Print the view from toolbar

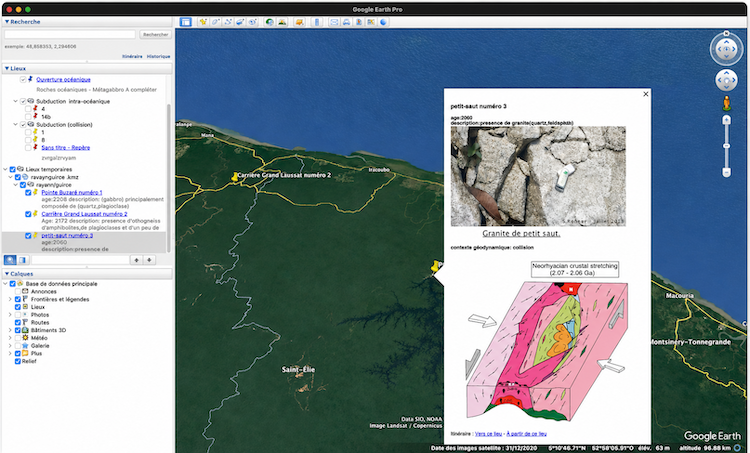click(346, 22)
